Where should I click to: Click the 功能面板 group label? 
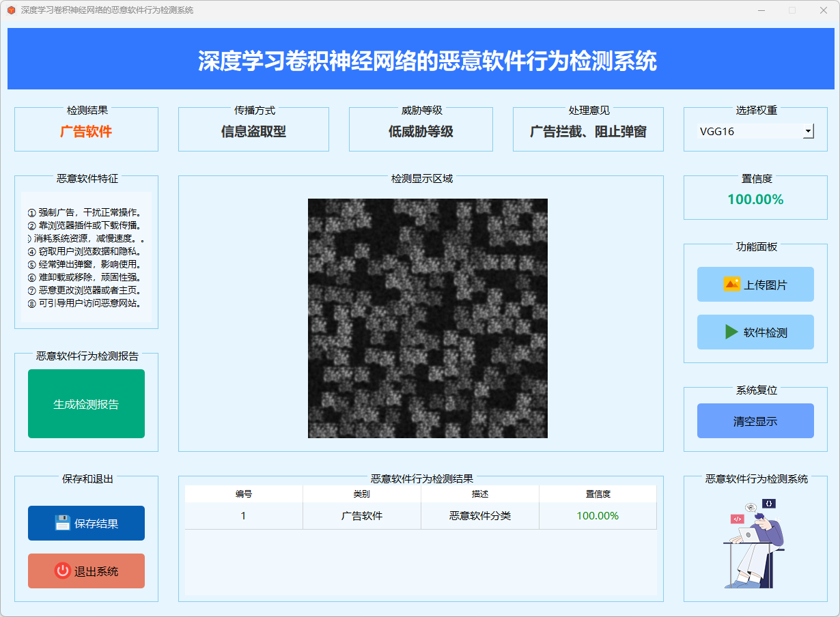tap(756, 246)
